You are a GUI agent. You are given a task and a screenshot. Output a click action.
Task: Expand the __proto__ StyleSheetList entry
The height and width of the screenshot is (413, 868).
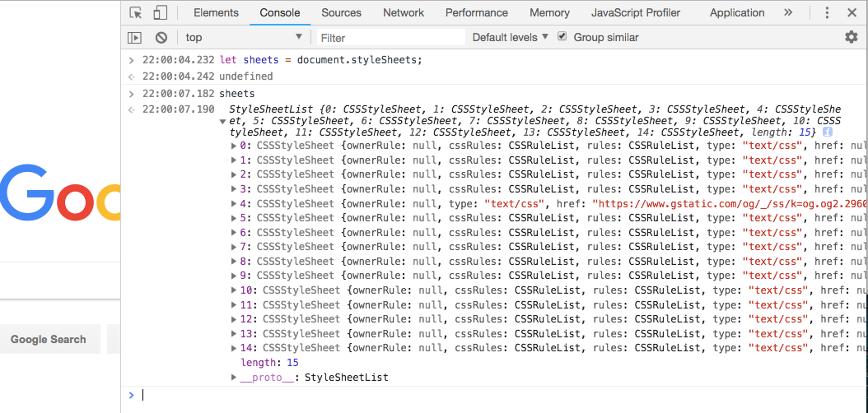tap(236, 378)
